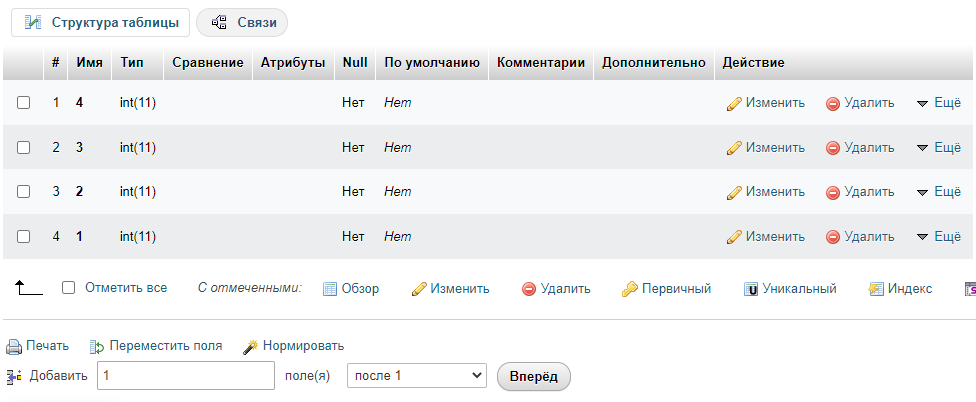This screenshot has width=976, height=402.
Task: Click the Primary key (Первичный) icon
Action: tap(629, 289)
